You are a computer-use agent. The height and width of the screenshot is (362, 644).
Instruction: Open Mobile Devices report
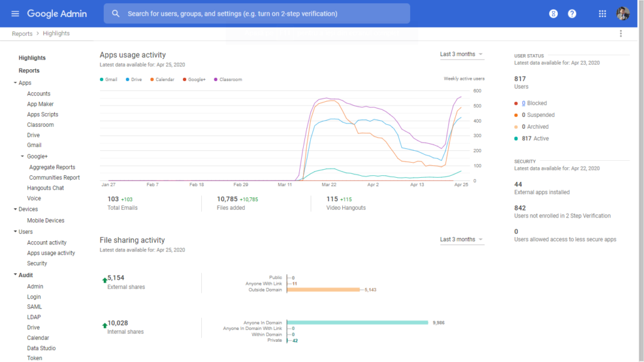pos(45,221)
